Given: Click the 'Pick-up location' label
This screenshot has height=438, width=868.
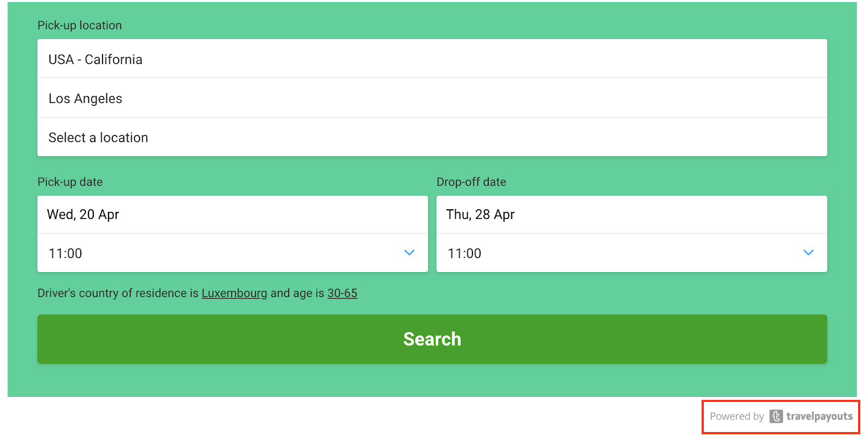Looking at the screenshot, I should 79,25.
